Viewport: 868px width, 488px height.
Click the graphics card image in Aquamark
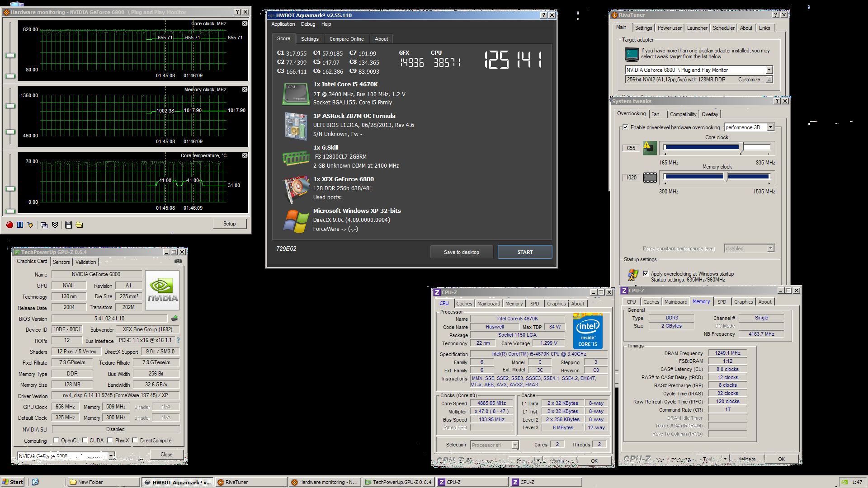[296, 189]
